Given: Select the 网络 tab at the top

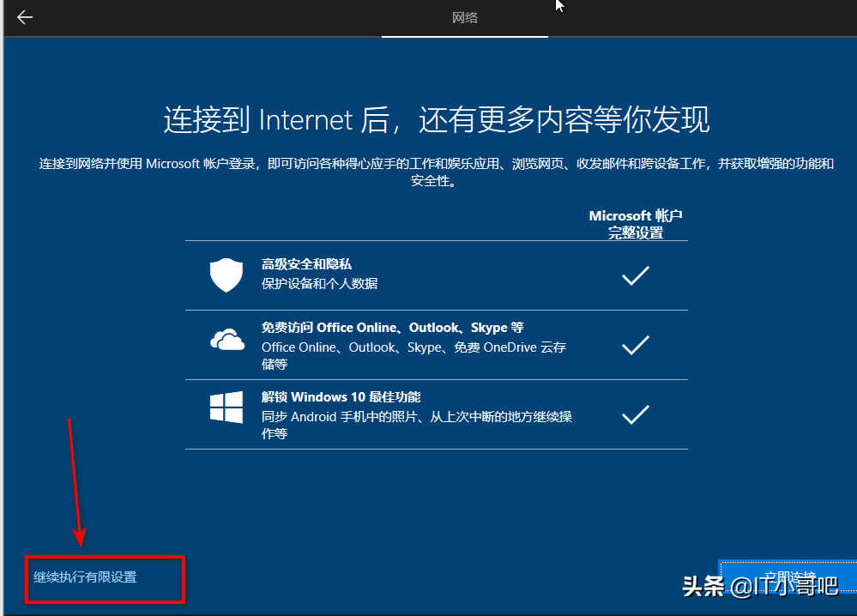Looking at the screenshot, I should click(464, 17).
